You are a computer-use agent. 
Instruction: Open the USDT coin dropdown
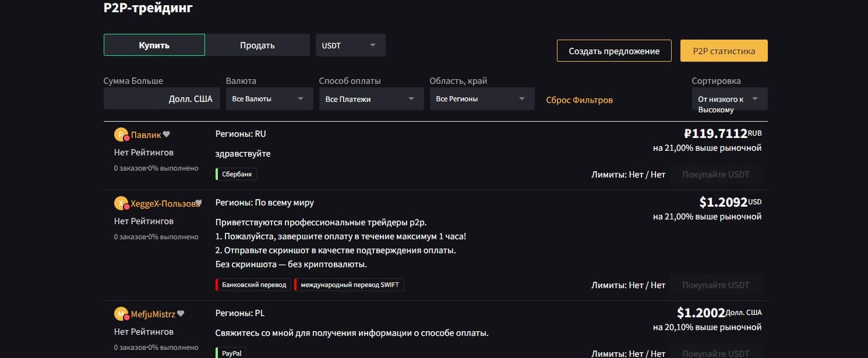coord(350,45)
